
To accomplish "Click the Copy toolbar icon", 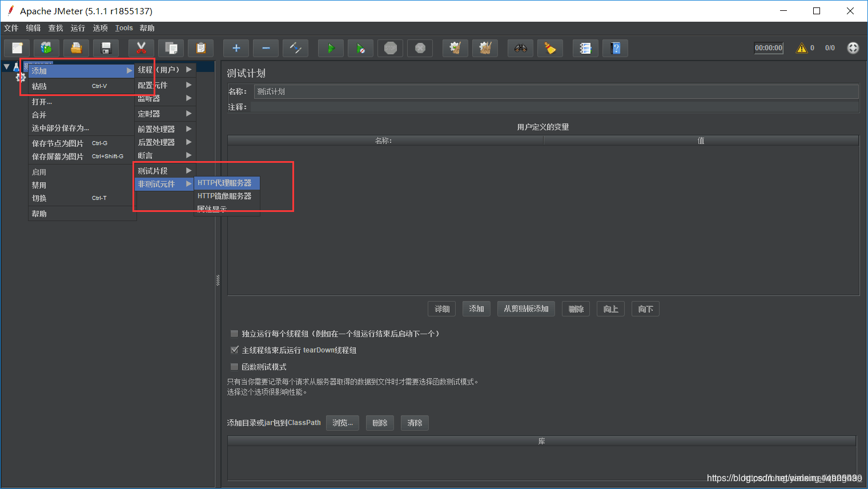I will coord(171,49).
